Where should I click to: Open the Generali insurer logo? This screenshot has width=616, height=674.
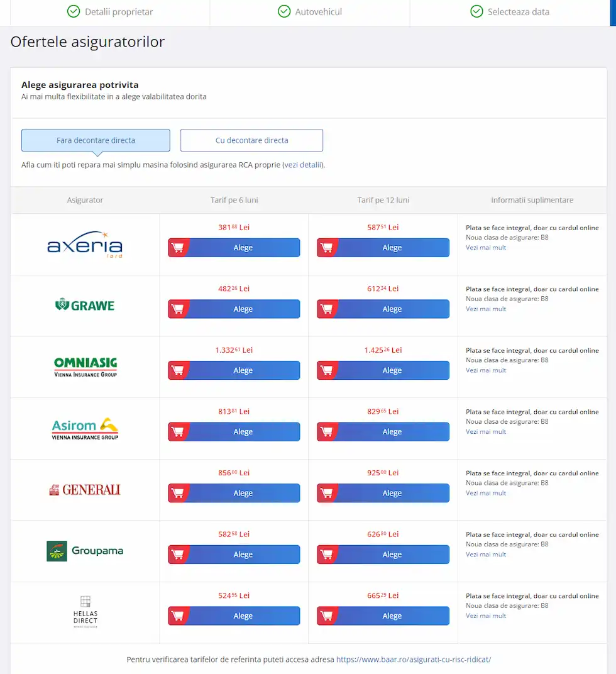click(x=85, y=490)
